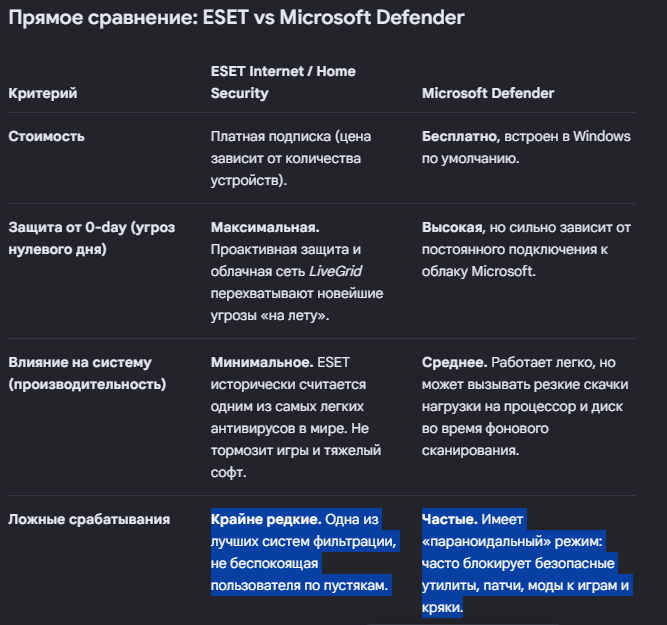Click the 'Критерий' column header

(x=43, y=93)
